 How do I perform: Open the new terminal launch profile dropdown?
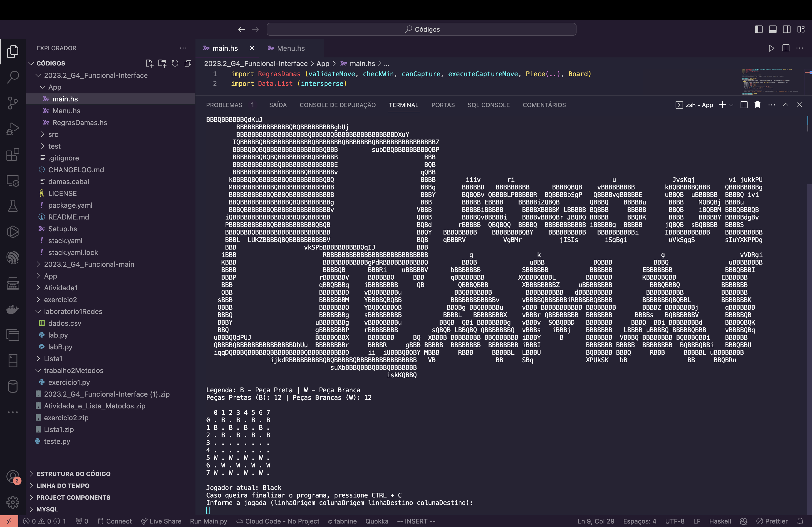pyautogui.click(x=731, y=105)
